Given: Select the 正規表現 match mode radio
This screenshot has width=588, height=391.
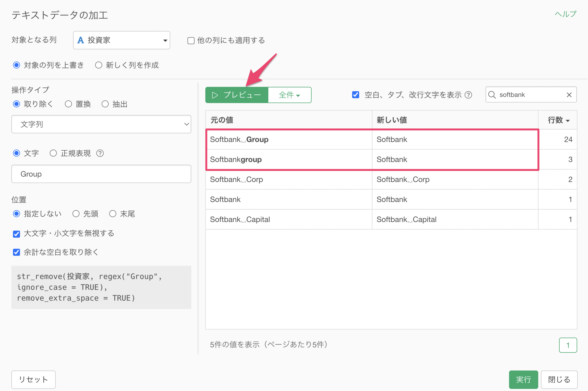Looking at the screenshot, I should click(x=53, y=153).
